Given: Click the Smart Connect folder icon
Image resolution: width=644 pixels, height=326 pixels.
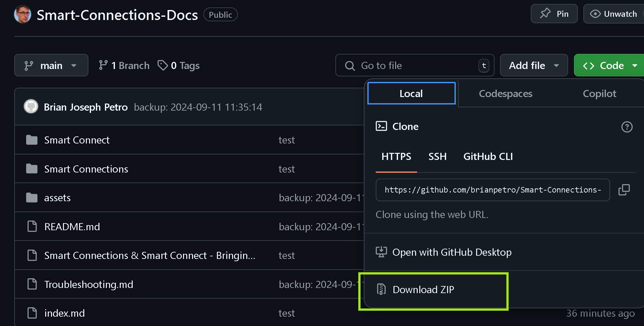Looking at the screenshot, I should click(x=32, y=140).
